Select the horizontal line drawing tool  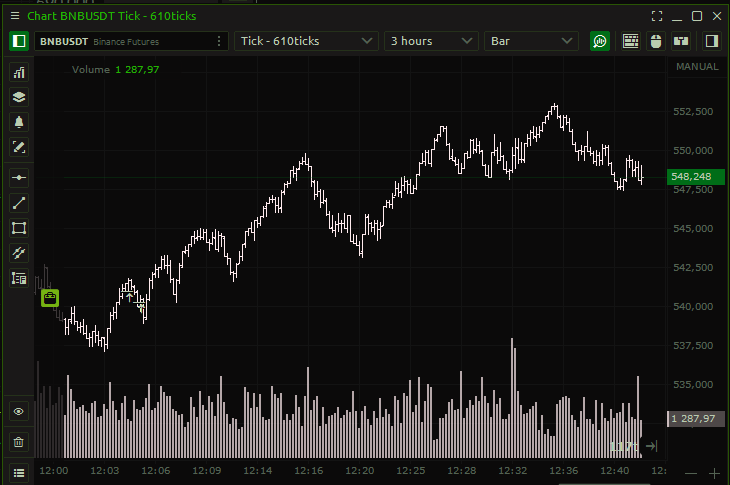19,177
